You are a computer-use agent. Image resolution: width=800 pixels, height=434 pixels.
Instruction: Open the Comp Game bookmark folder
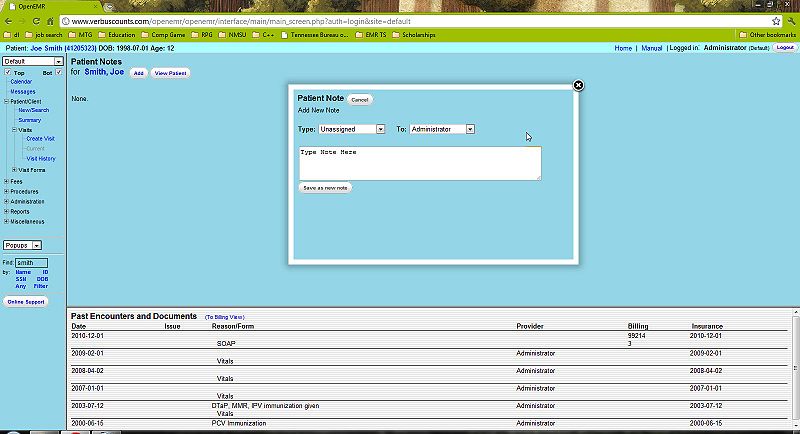click(x=163, y=35)
